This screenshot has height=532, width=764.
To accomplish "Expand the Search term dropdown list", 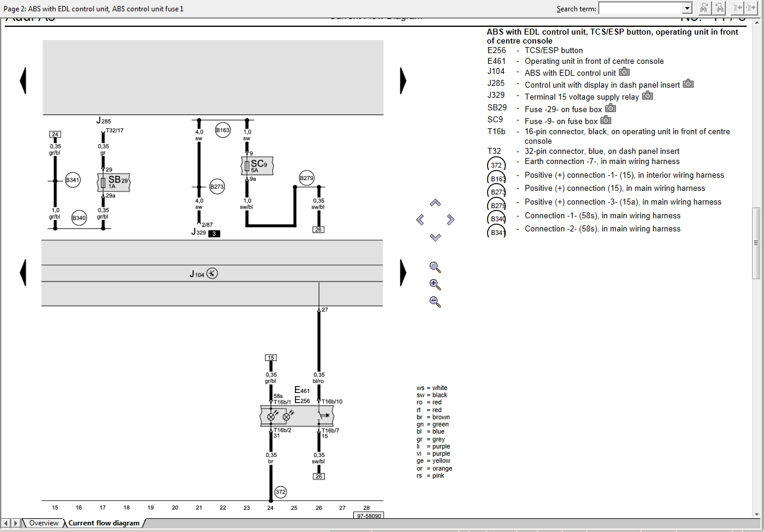I will (687, 8).
